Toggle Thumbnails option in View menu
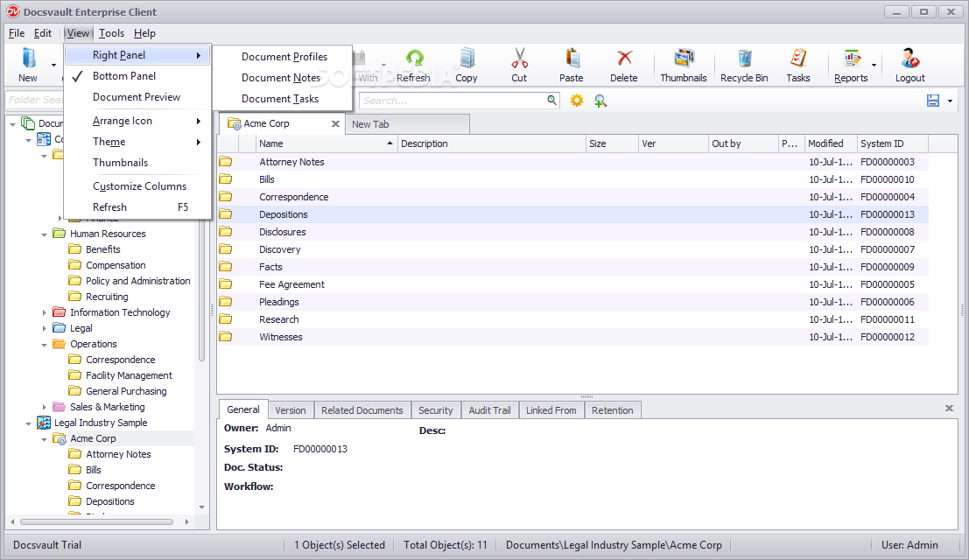 [x=137, y=163]
